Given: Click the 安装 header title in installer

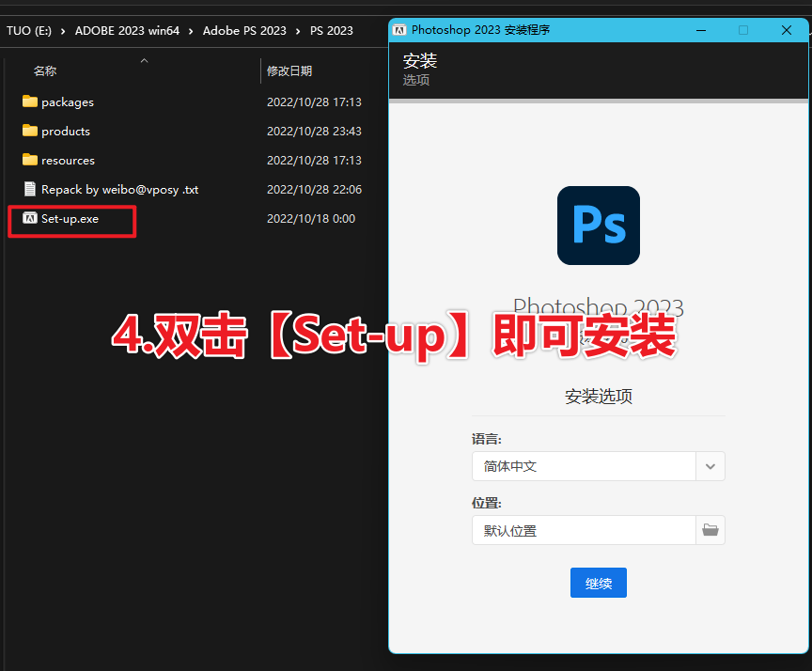Looking at the screenshot, I should pyautogui.click(x=420, y=60).
